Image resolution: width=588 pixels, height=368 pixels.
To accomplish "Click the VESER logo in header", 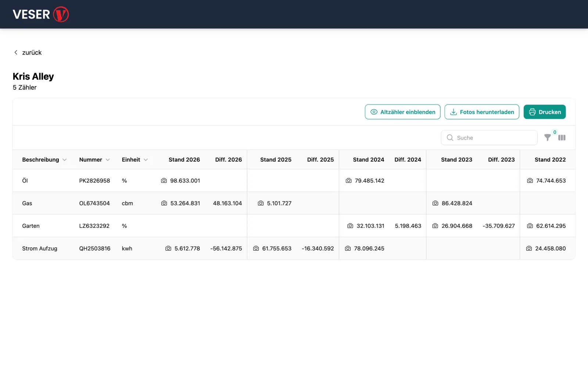I will point(40,14).
